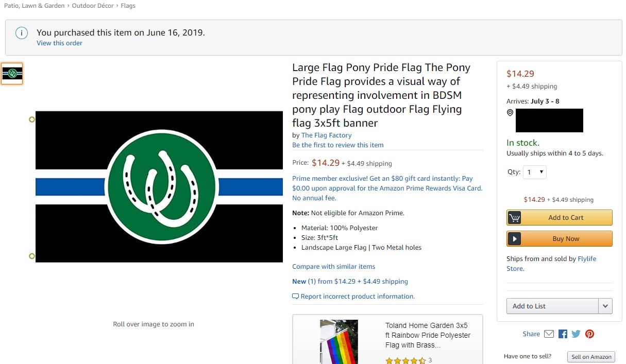Click Sell on Amazon button

pos(591,357)
